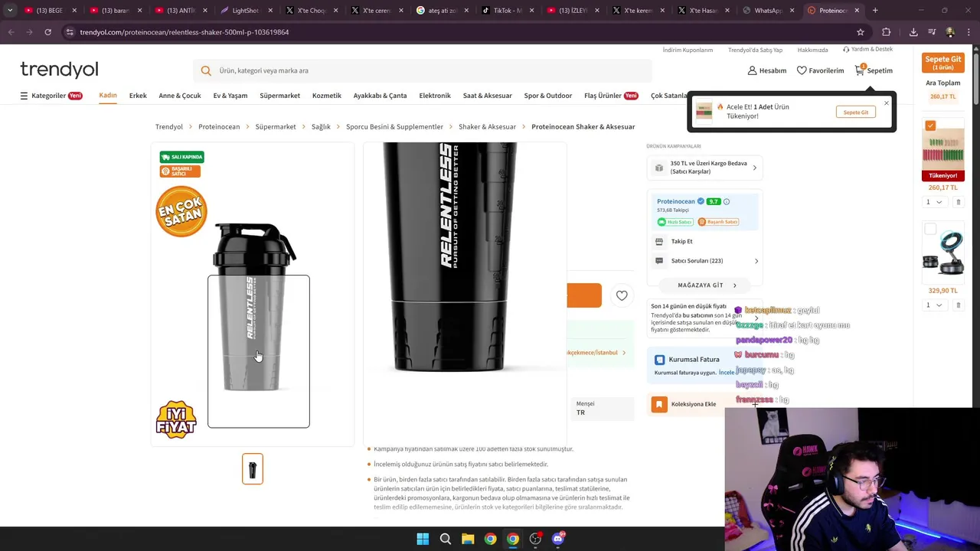Delete phone holder cart item with trash icon
The width and height of the screenshot is (980, 551).
[958, 305]
